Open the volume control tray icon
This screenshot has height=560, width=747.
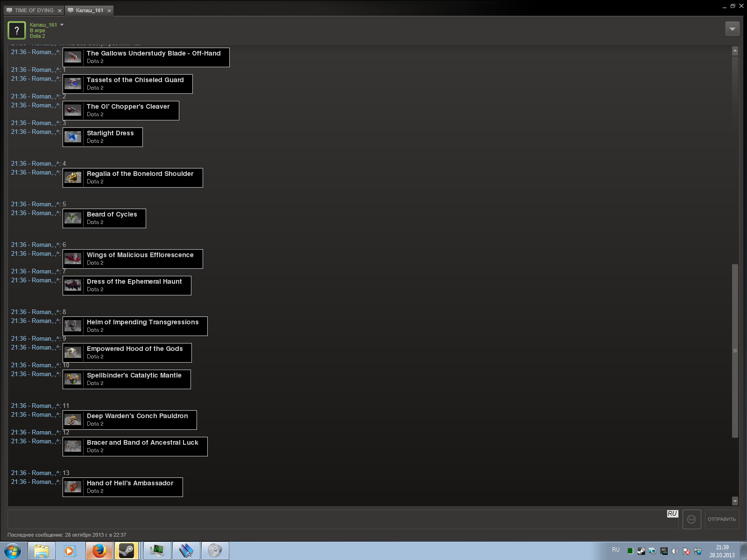(x=675, y=551)
